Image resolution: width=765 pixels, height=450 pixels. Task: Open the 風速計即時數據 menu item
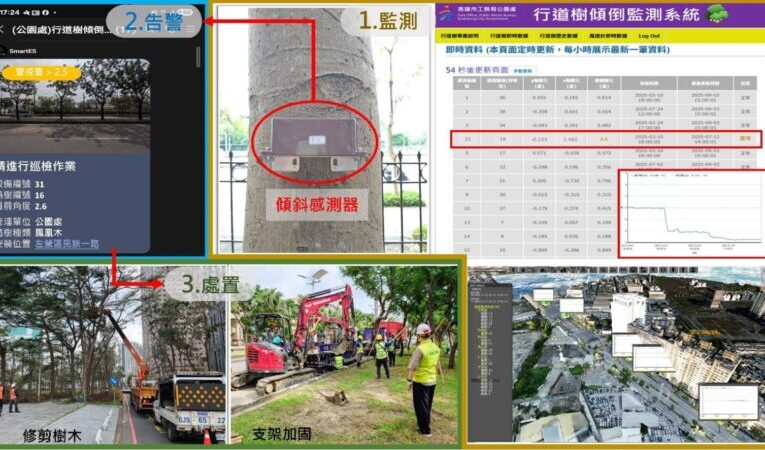point(608,36)
